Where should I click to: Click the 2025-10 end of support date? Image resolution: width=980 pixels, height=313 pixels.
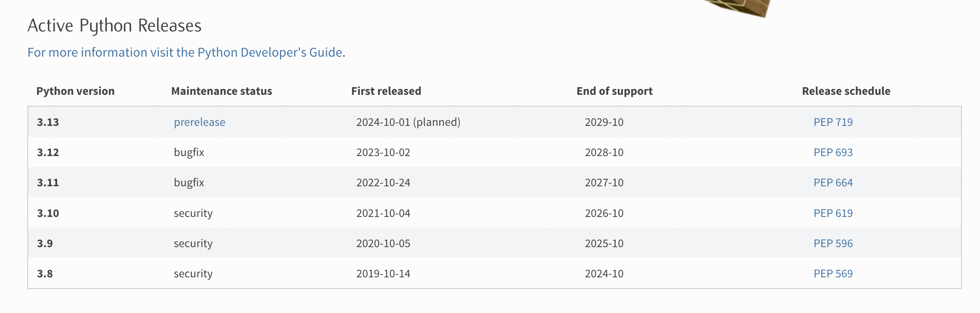604,243
